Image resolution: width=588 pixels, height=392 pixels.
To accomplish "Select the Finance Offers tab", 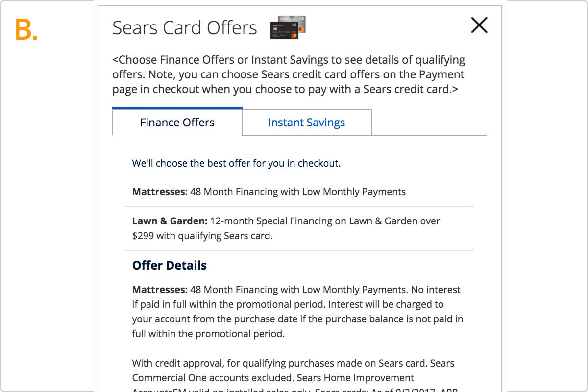I will coord(177,122).
